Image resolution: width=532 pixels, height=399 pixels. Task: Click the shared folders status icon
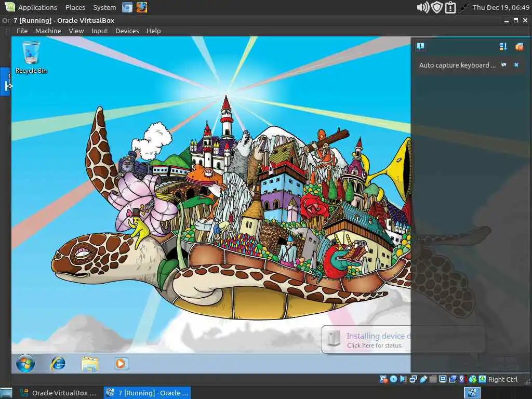pos(433,379)
